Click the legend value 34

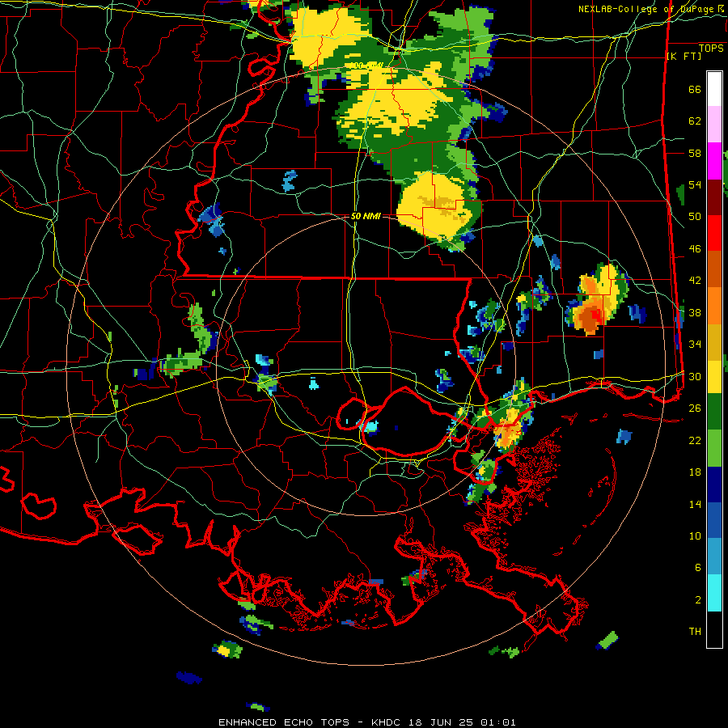pyautogui.click(x=695, y=345)
